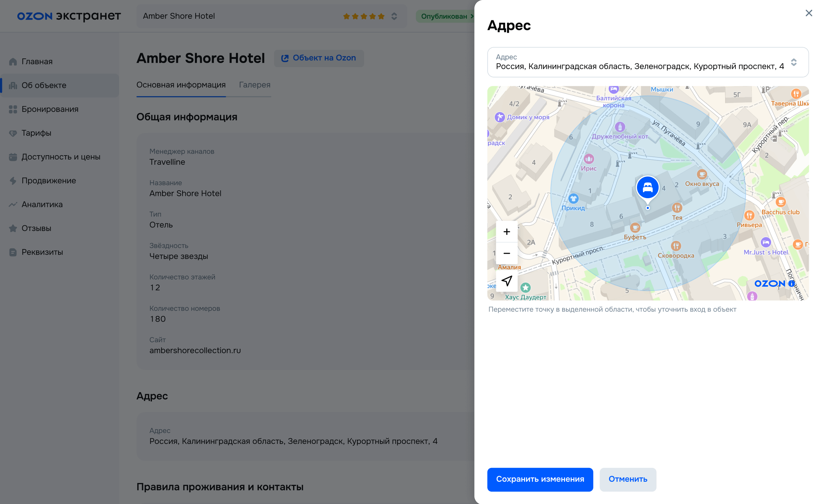
Task: Close the Адрес side panel
Action: 808,13
